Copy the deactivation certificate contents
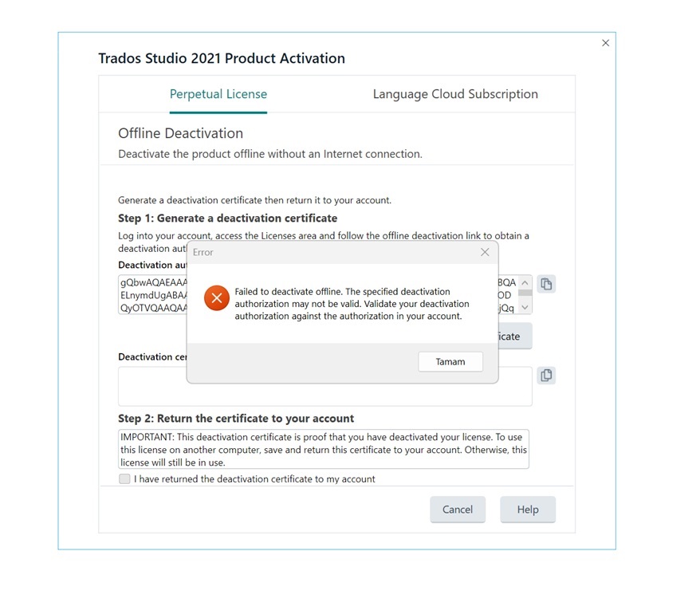 point(546,375)
